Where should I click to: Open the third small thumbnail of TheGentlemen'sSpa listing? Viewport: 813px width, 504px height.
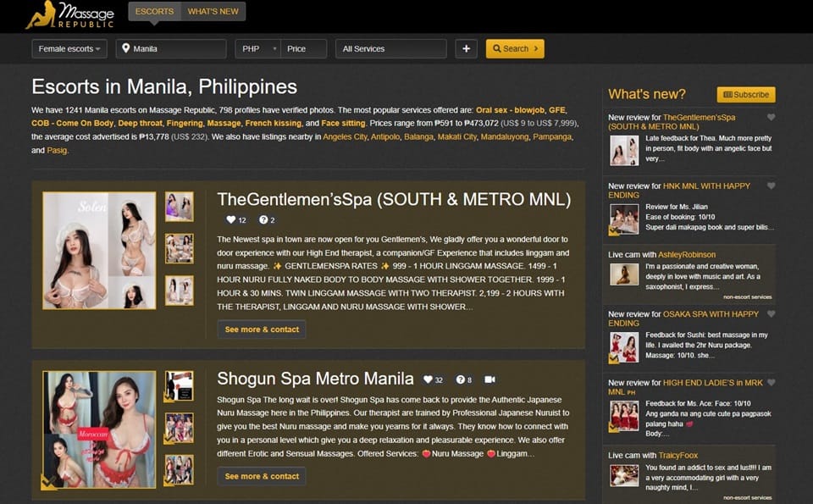(x=180, y=291)
